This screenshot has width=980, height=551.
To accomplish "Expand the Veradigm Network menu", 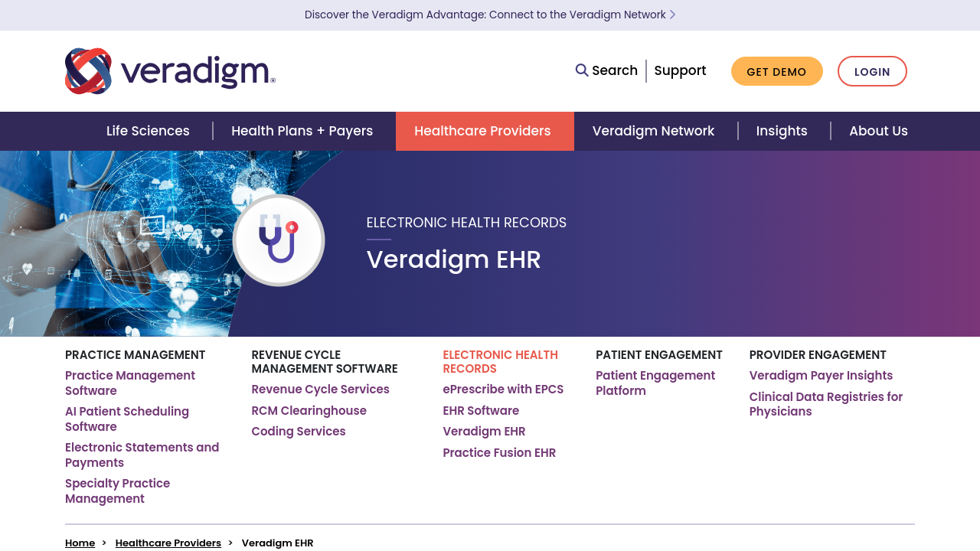I will click(653, 131).
